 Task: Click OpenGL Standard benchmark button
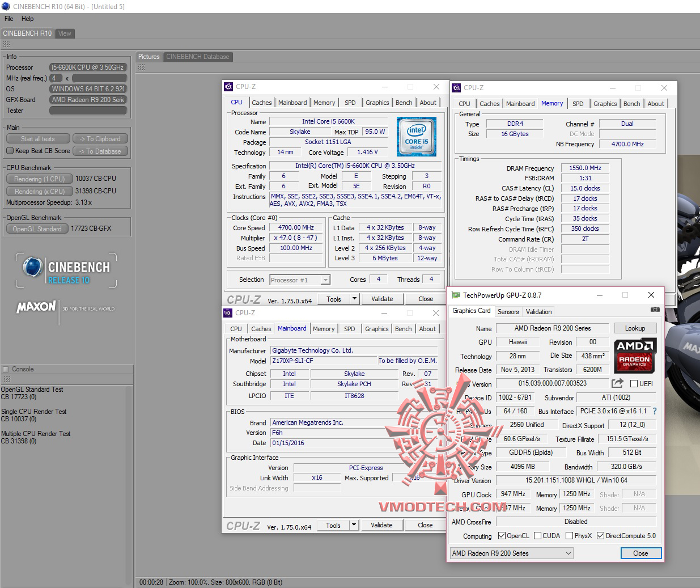coord(37,229)
